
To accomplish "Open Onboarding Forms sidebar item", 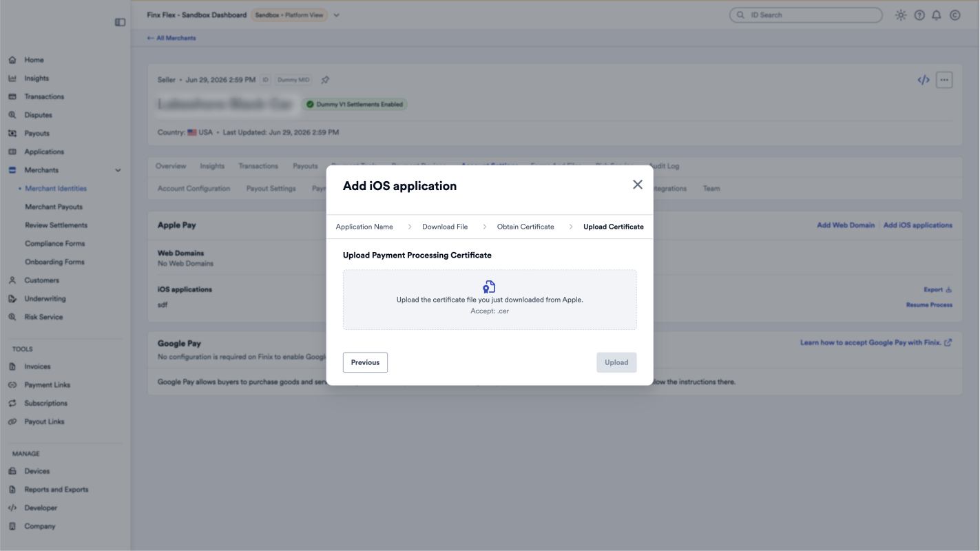I will [54, 262].
